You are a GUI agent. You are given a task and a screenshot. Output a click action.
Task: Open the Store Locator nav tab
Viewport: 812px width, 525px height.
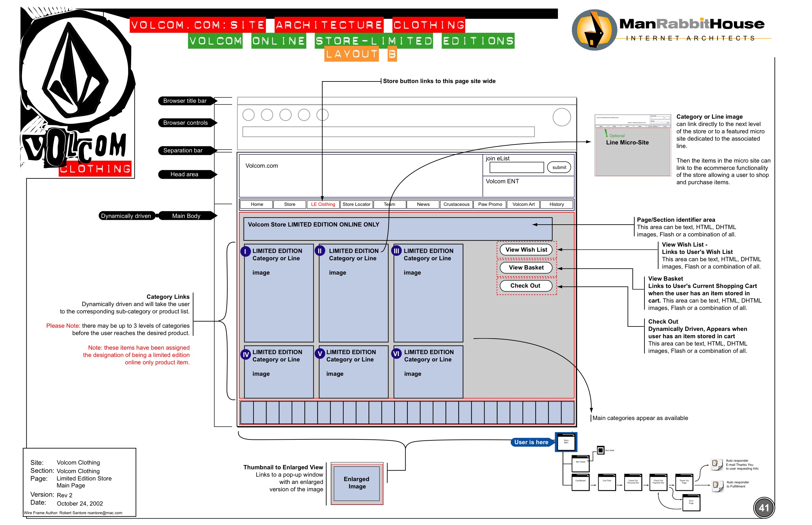[356, 204]
